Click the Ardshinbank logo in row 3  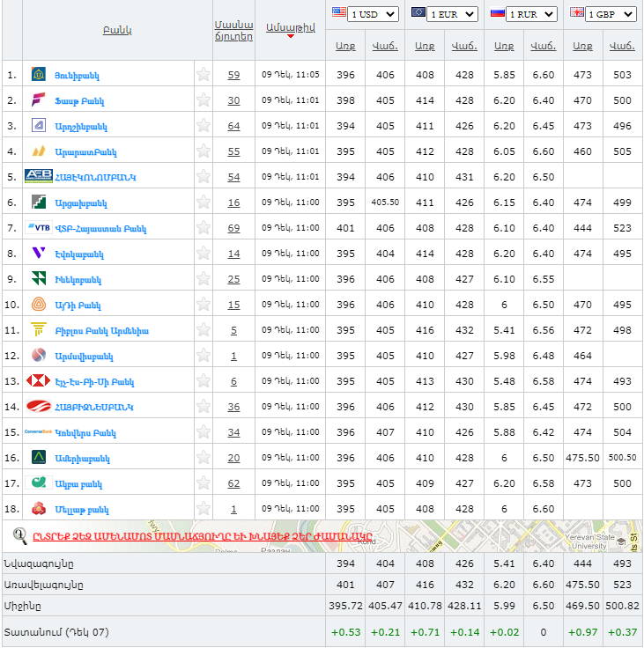click(39, 125)
